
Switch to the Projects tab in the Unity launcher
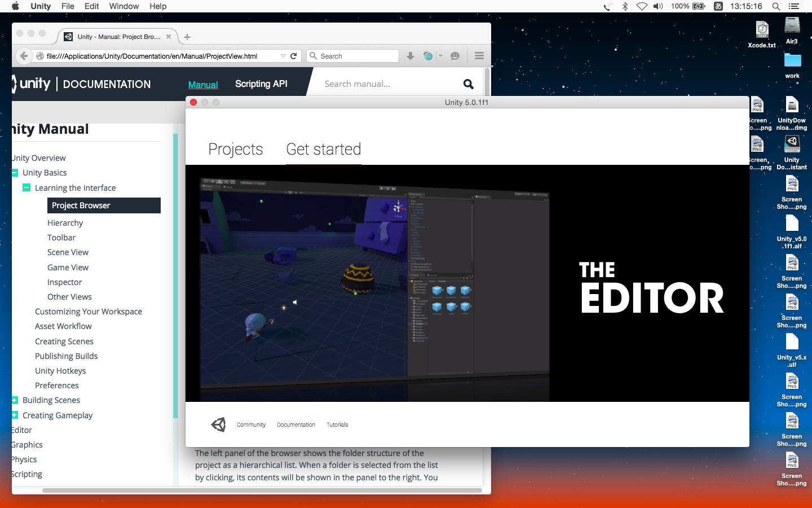[236, 149]
